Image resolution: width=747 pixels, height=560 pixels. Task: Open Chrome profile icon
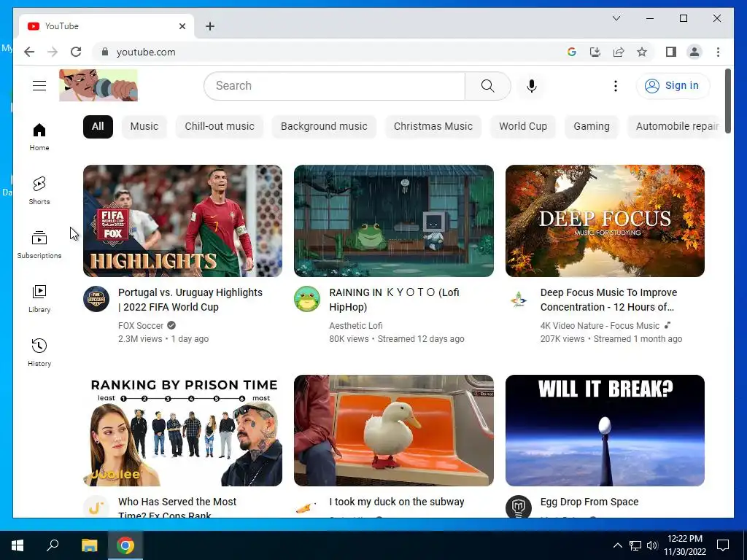point(694,52)
